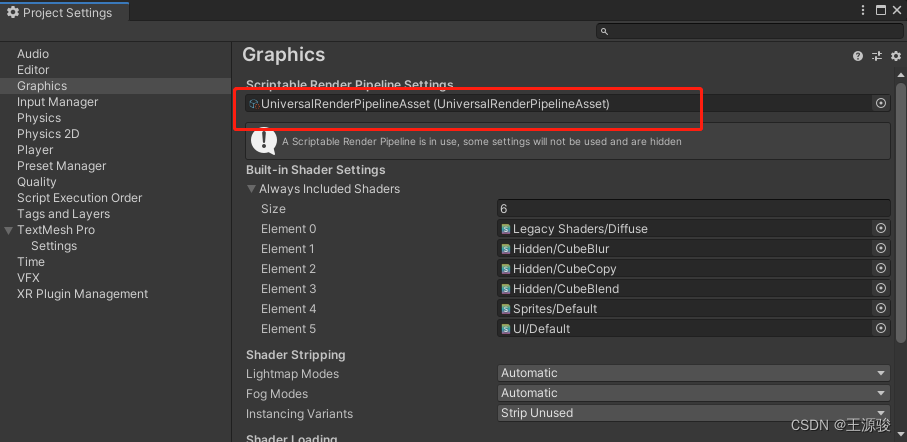Open VFX settings
Viewport: 907px width, 442px height.
pyautogui.click(x=28, y=278)
